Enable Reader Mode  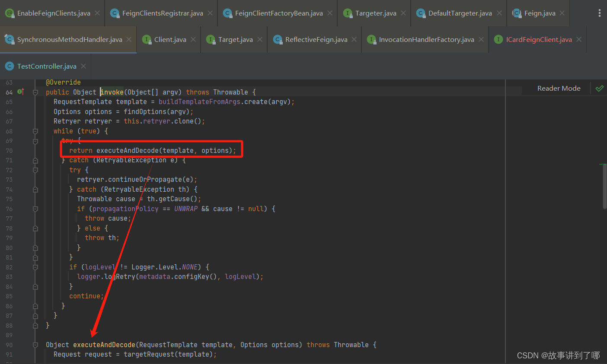coord(559,89)
